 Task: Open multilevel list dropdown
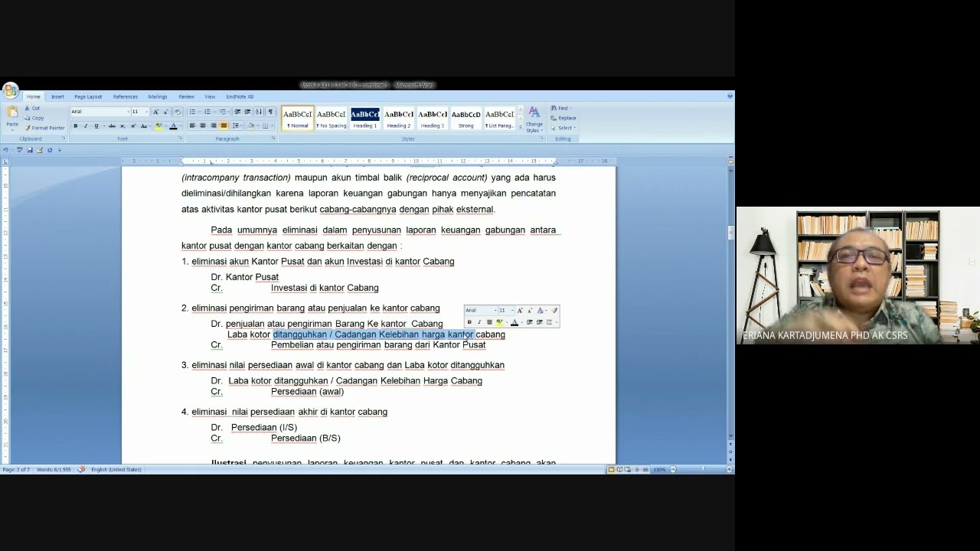(224, 112)
